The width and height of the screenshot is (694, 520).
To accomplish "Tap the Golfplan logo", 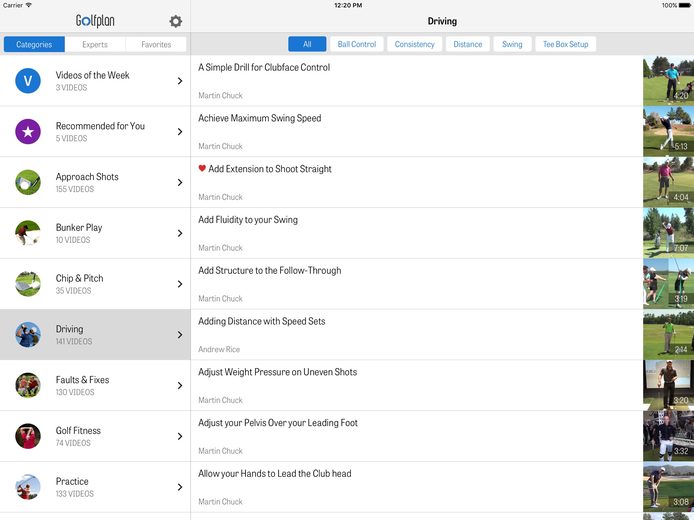I will [95, 21].
